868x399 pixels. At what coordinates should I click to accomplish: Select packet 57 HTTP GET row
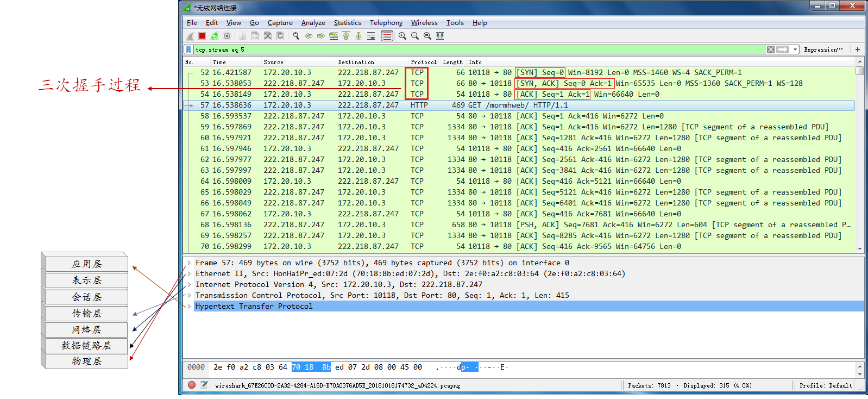[x=519, y=105]
